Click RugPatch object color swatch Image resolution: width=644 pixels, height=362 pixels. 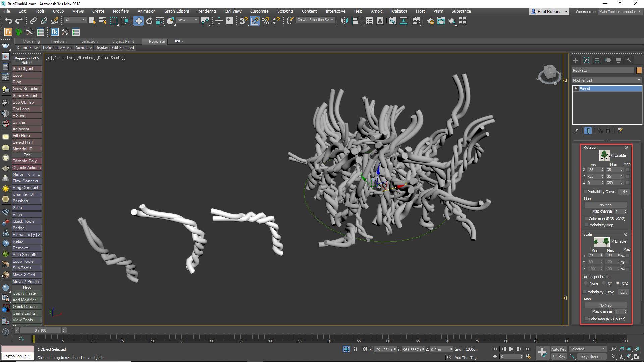(x=639, y=70)
